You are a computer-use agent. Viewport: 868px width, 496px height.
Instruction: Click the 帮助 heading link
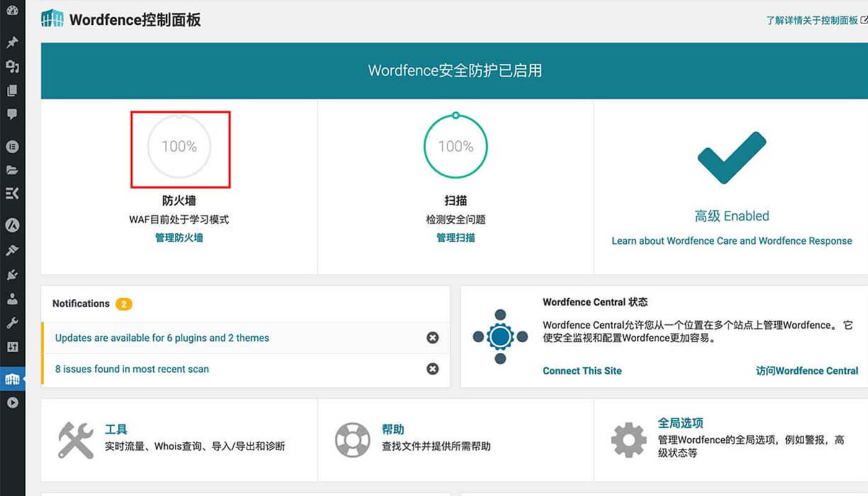tap(393, 429)
